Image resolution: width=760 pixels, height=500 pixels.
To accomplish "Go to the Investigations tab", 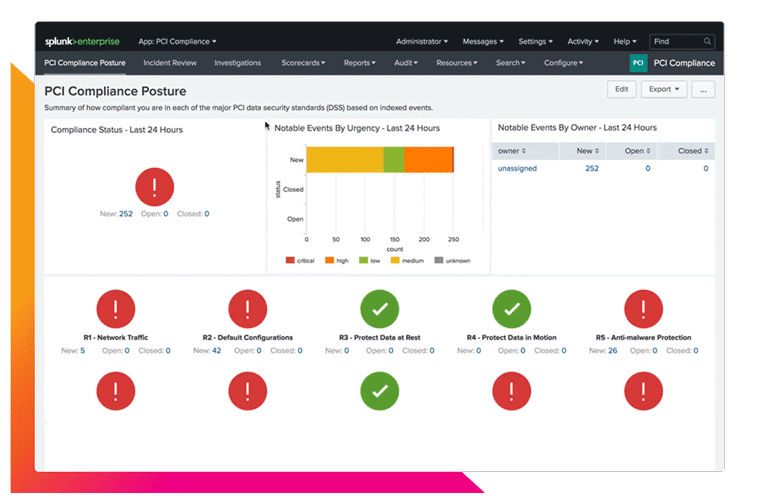I will point(237,63).
